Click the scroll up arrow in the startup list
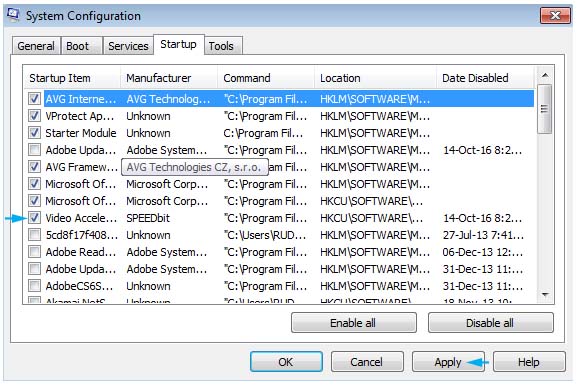Image resolution: width=577 pixels, height=385 pixels. (x=545, y=75)
